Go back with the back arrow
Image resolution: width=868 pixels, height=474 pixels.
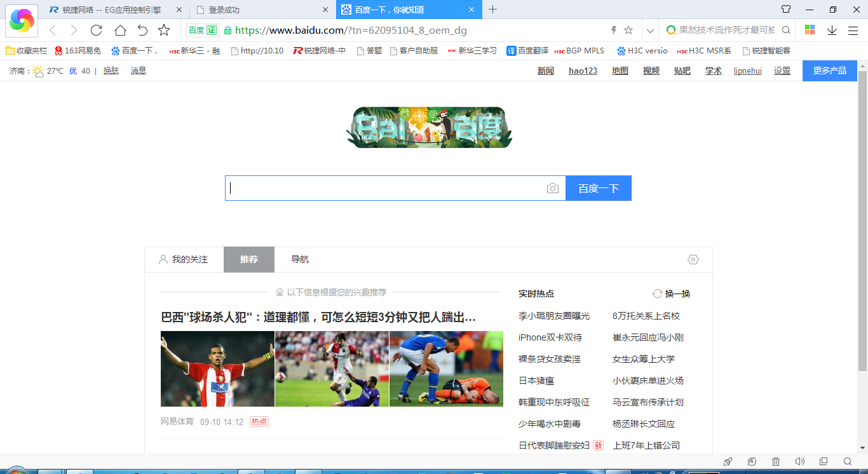(53, 30)
